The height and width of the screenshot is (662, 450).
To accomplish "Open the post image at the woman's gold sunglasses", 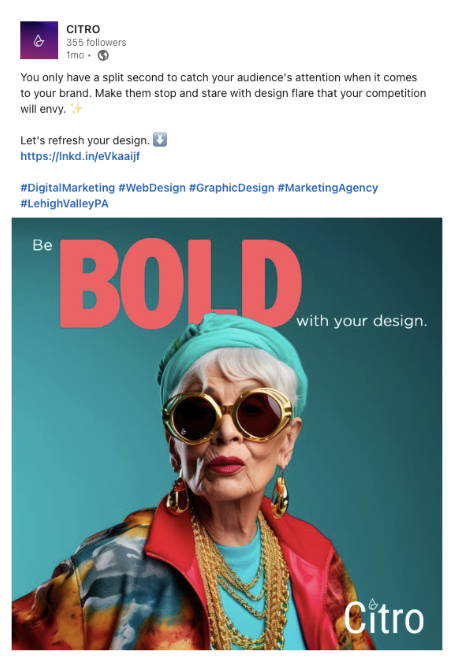I will (x=227, y=416).
